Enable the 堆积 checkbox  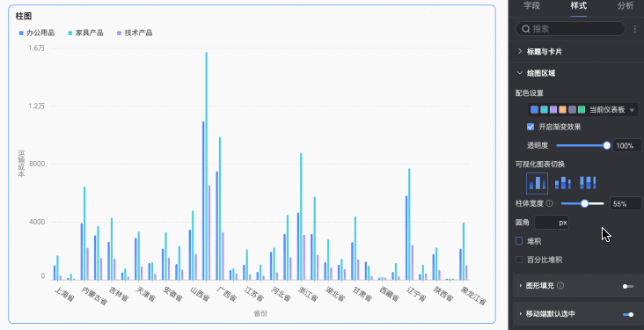(x=519, y=241)
